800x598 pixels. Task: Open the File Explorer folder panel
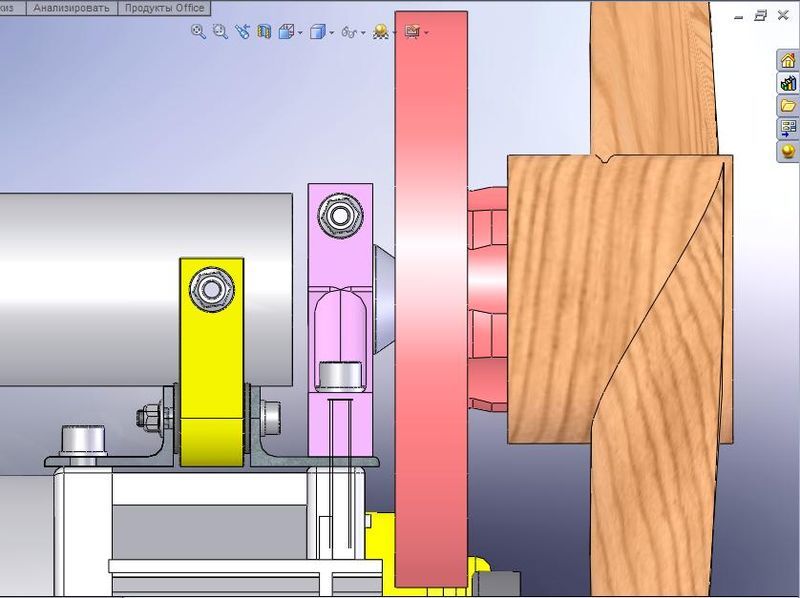pyautogui.click(x=788, y=106)
